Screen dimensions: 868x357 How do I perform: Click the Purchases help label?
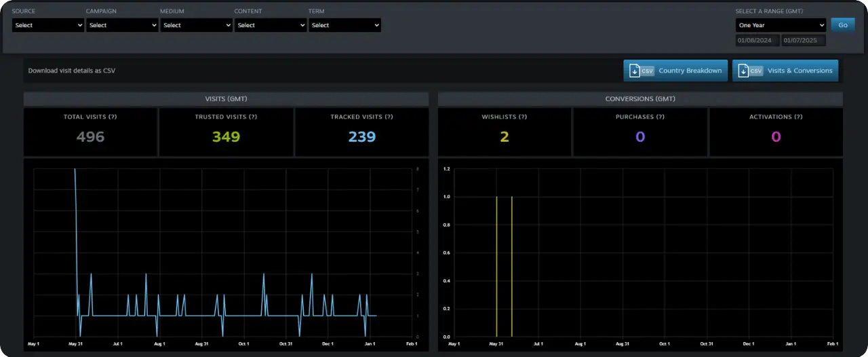(x=640, y=117)
